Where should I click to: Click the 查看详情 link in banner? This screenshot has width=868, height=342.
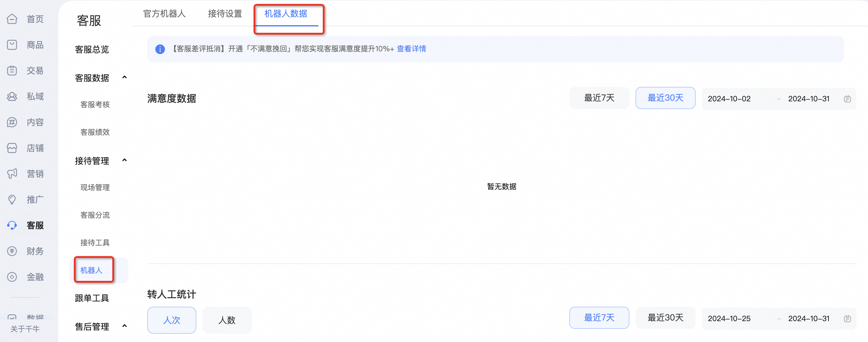tap(411, 49)
